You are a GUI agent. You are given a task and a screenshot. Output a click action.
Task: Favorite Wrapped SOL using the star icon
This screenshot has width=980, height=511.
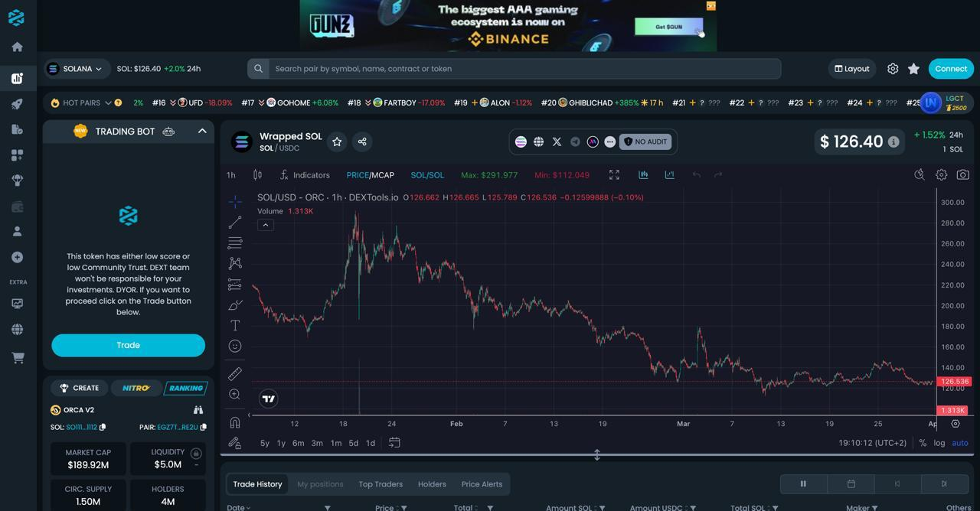point(337,142)
